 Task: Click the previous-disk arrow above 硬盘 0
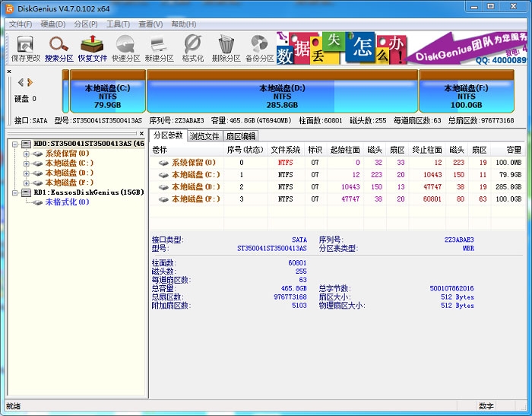point(21,82)
